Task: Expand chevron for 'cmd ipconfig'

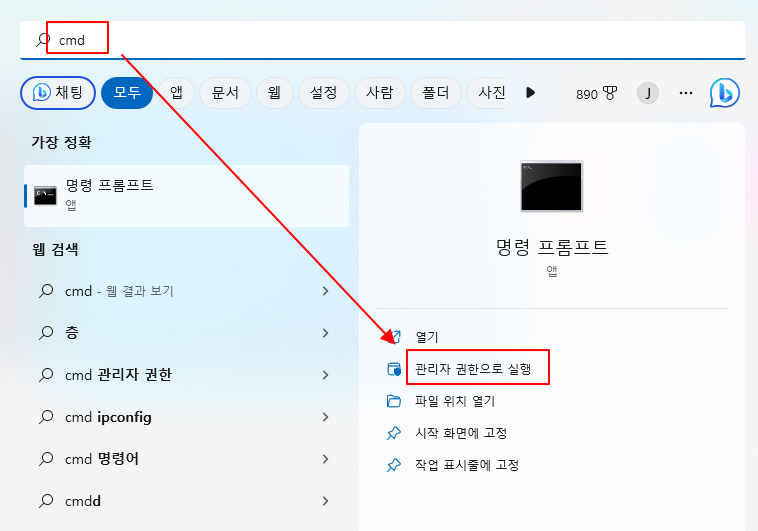Action: pyautogui.click(x=325, y=417)
